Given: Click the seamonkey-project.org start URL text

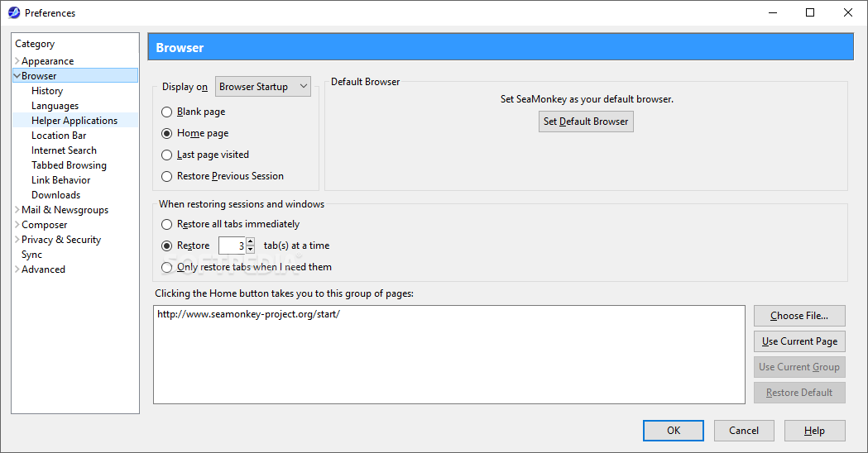Looking at the screenshot, I should point(248,314).
